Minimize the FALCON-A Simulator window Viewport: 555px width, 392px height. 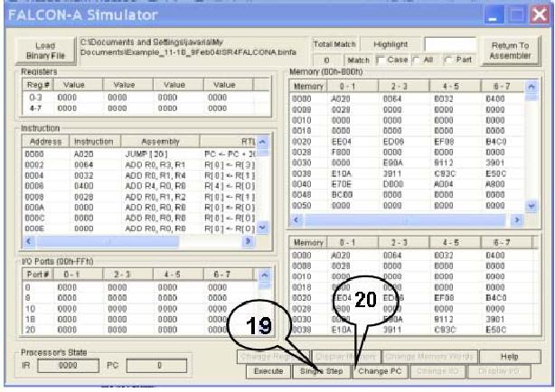[493, 15]
